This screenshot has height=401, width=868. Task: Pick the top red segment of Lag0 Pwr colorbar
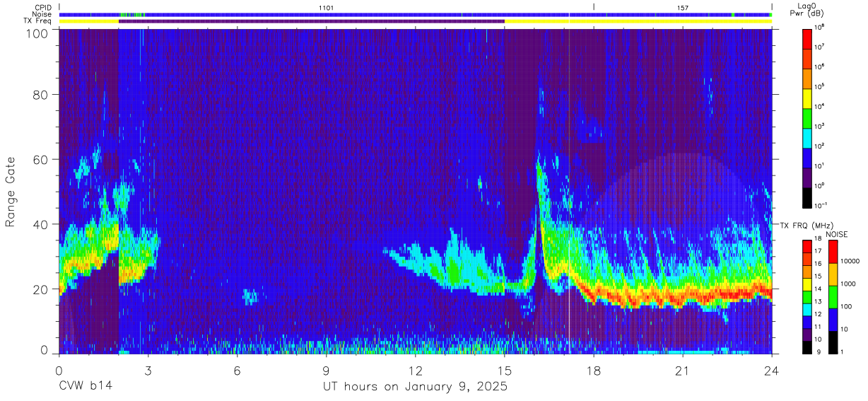tap(808, 38)
